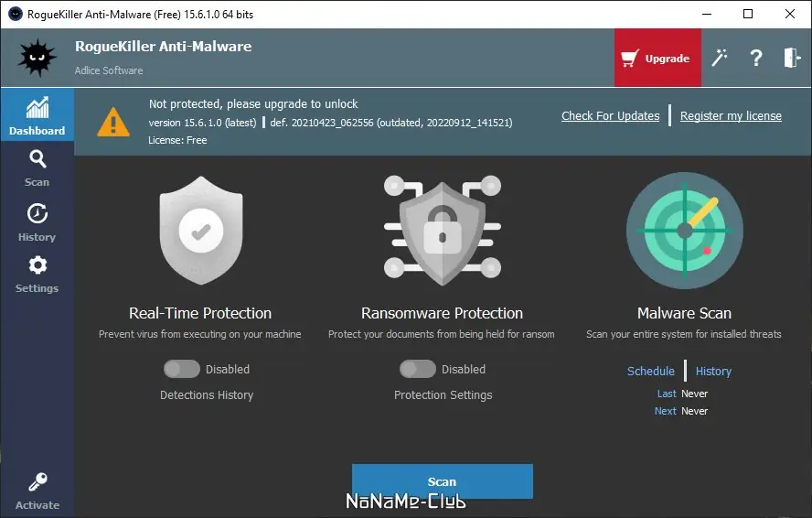
Task: Click the Ransomware Protection padlock icon
Action: pyautogui.click(x=442, y=230)
